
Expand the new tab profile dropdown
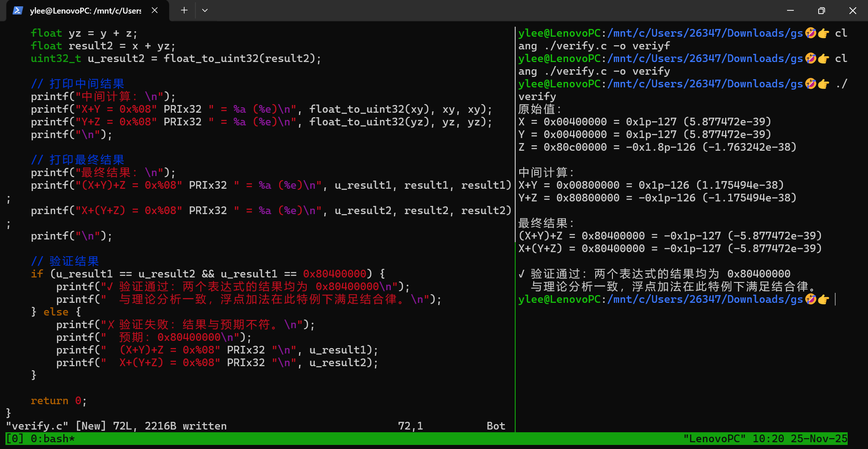(x=205, y=10)
